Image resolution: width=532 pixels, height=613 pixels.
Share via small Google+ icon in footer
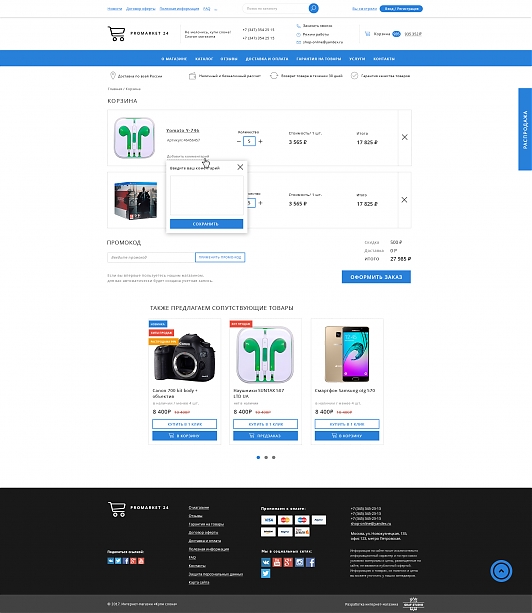(x=133, y=561)
